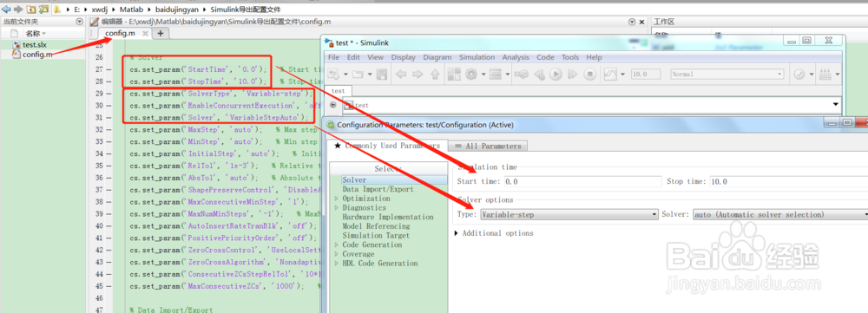This screenshot has height=313, width=868.
Task: Open Simulink Analysis menu
Action: click(x=516, y=57)
